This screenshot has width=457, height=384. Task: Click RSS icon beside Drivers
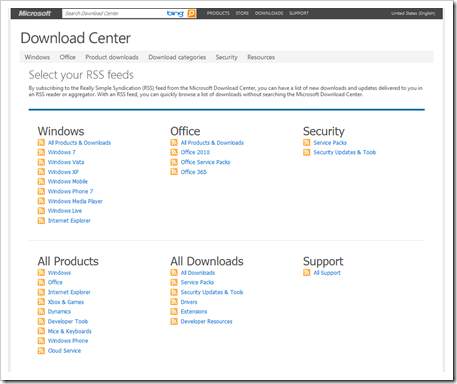click(x=174, y=302)
